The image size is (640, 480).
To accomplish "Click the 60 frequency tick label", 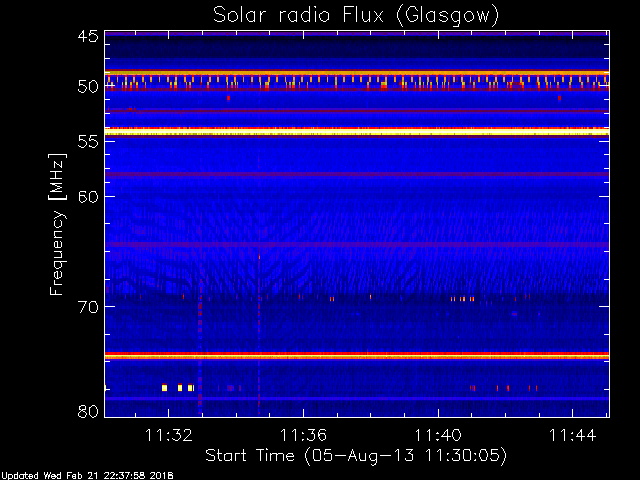I will tap(88, 197).
